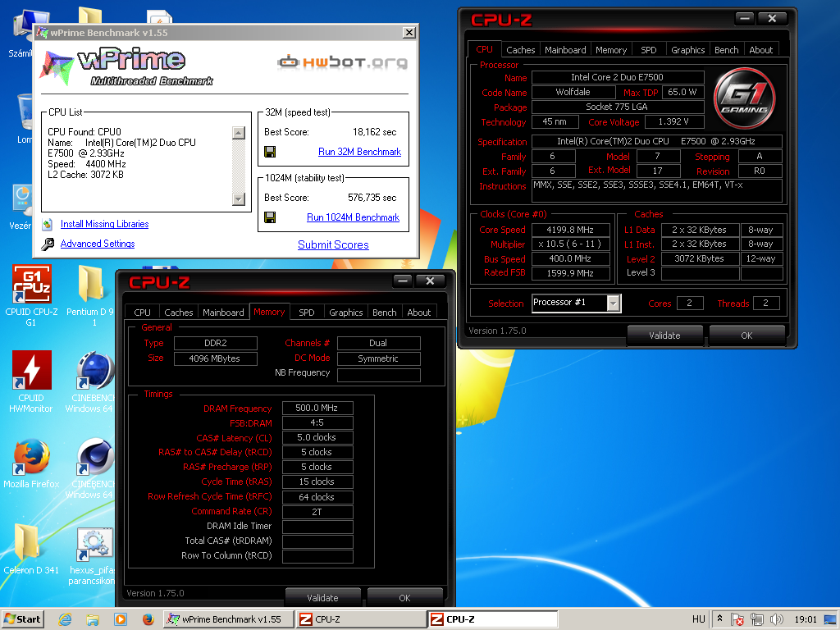Select Graphics tab in Memory window
The height and width of the screenshot is (630, 840).
(345, 313)
